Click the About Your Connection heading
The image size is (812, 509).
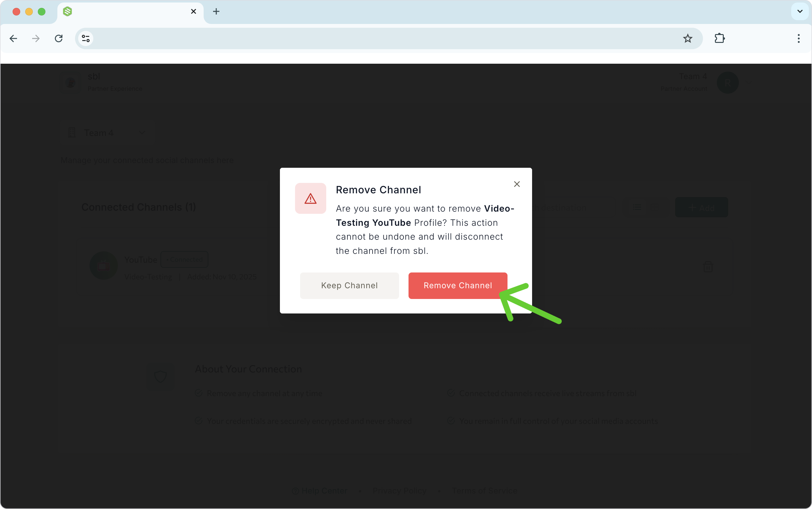(x=248, y=369)
